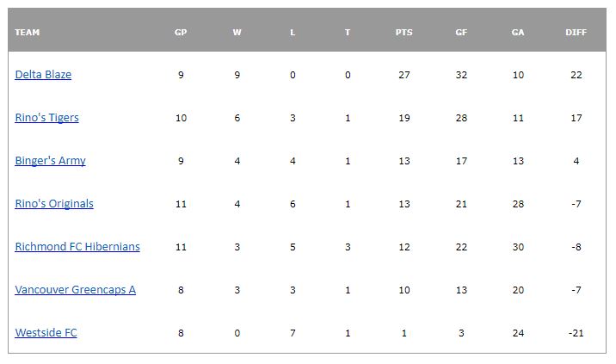Open Richmond FC Hibernians team link

point(77,247)
